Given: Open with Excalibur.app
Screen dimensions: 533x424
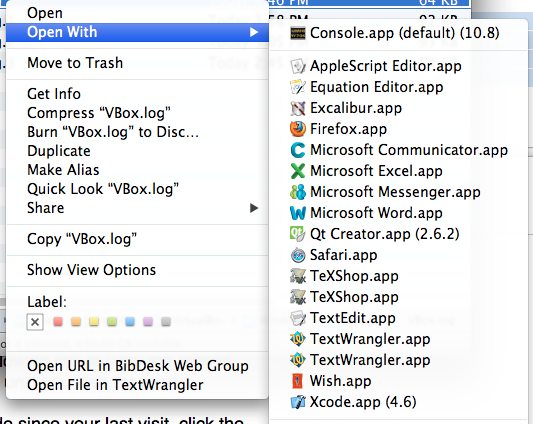Looking at the screenshot, I should 398,108.
